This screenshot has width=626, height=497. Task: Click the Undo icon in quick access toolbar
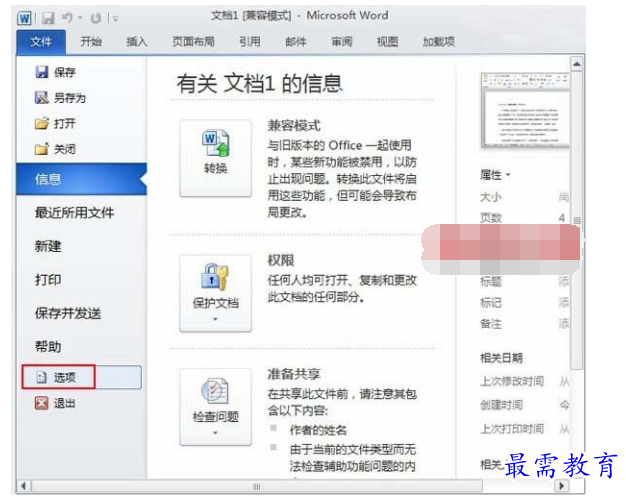[x=67, y=18]
